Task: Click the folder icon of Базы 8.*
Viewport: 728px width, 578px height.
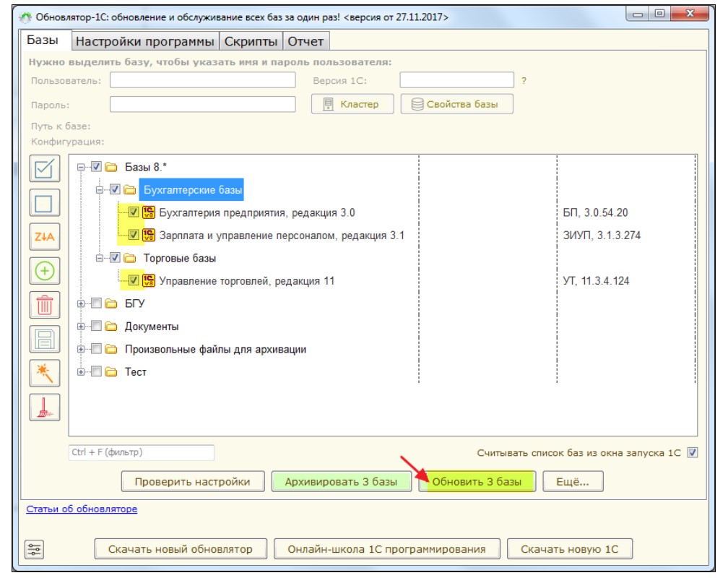Action: (111, 167)
